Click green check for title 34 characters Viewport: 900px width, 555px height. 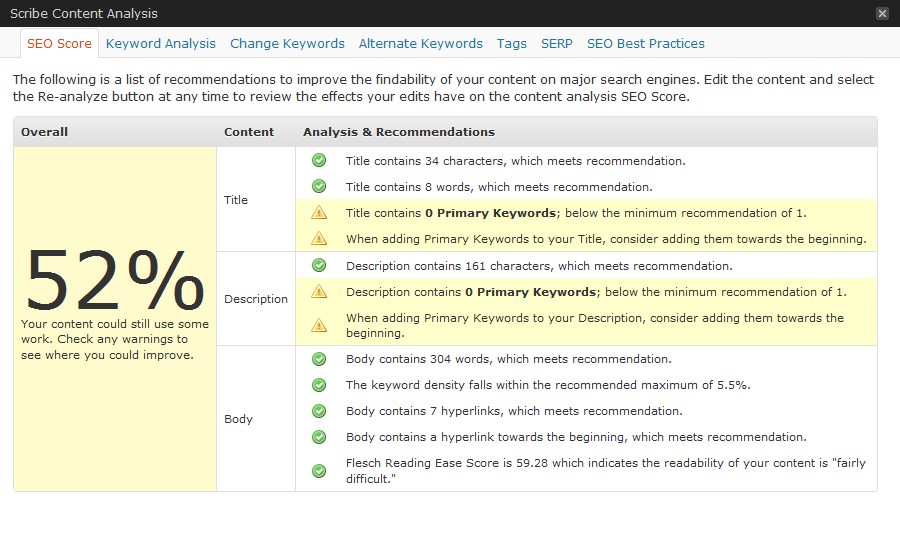click(x=319, y=161)
